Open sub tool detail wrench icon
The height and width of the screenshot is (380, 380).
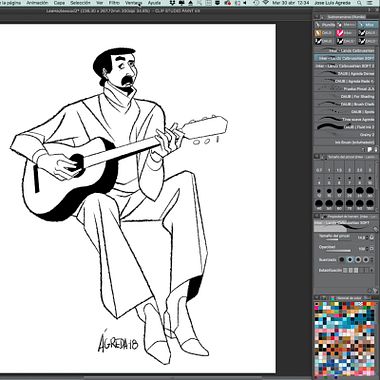(374, 291)
